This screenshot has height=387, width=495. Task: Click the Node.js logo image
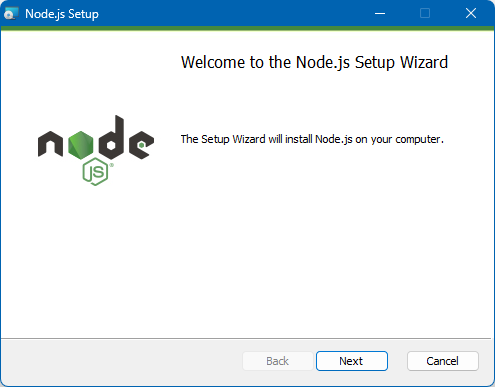click(96, 150)
